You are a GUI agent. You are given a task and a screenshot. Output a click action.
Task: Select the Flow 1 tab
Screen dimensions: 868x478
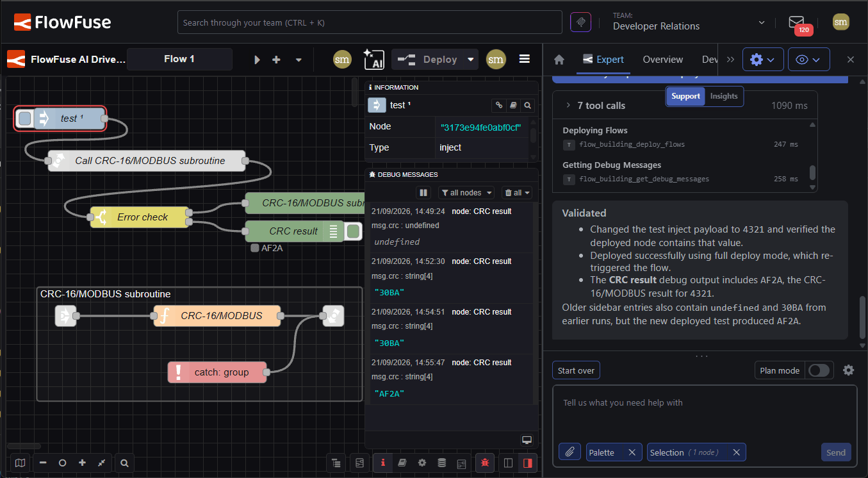(179, 59)
